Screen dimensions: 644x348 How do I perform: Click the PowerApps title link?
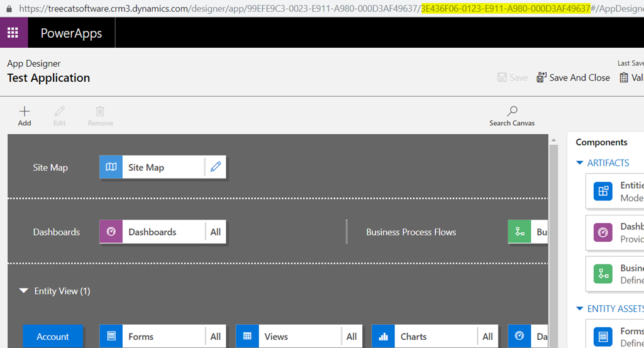[71, 33]
